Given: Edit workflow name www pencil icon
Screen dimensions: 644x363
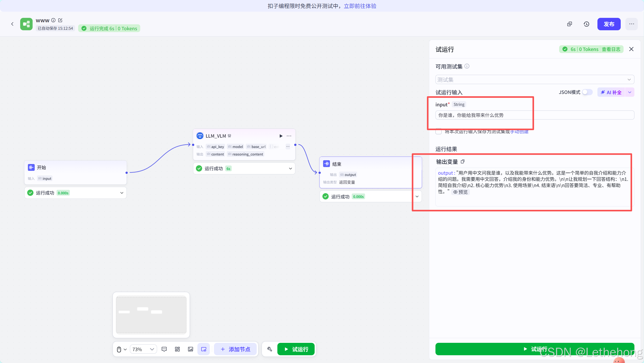Looking at the screenshot, I should [x=60, y=20].
